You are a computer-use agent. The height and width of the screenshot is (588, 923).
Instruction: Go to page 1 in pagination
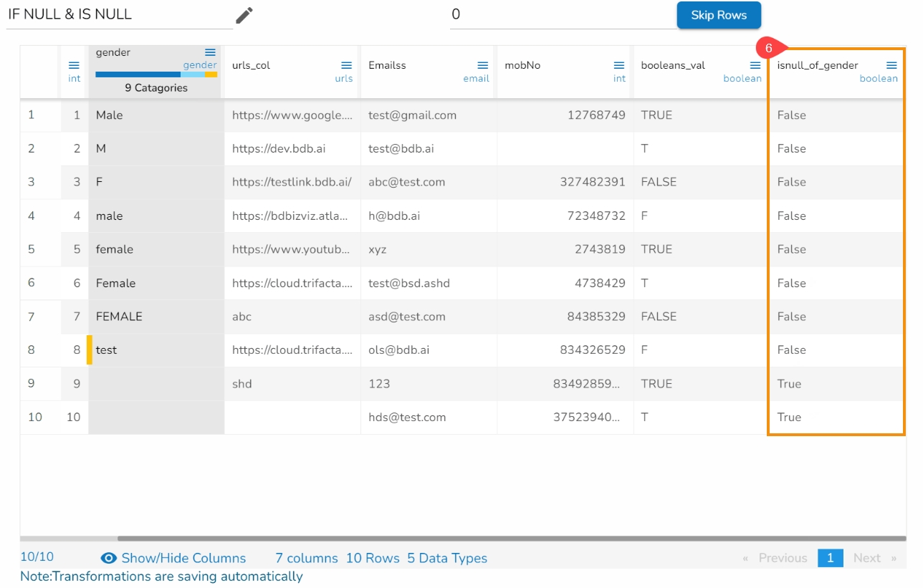[830, 558]
